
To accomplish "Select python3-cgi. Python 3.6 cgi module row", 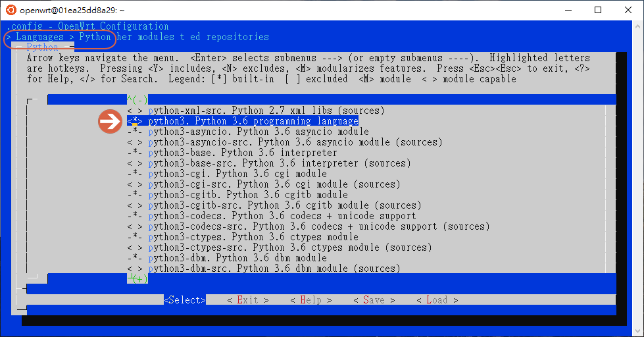I will (x=237, y=174).
